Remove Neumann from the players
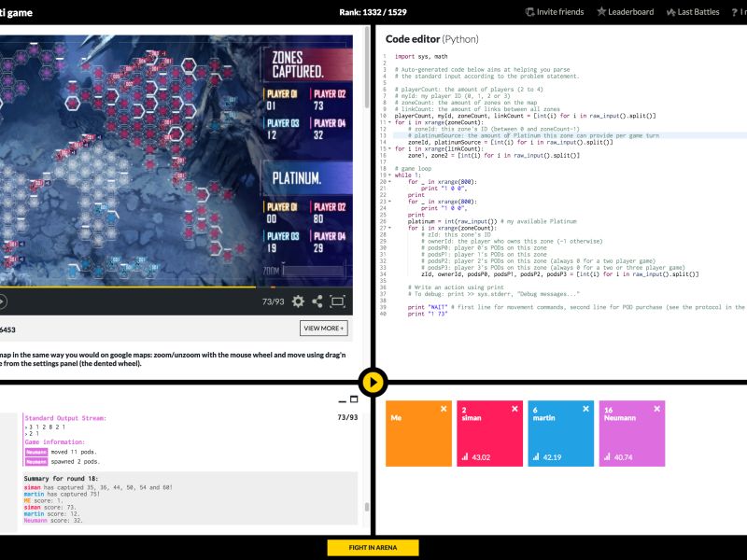The height and width of the screenshot is (560, 747). pos(656,409)
